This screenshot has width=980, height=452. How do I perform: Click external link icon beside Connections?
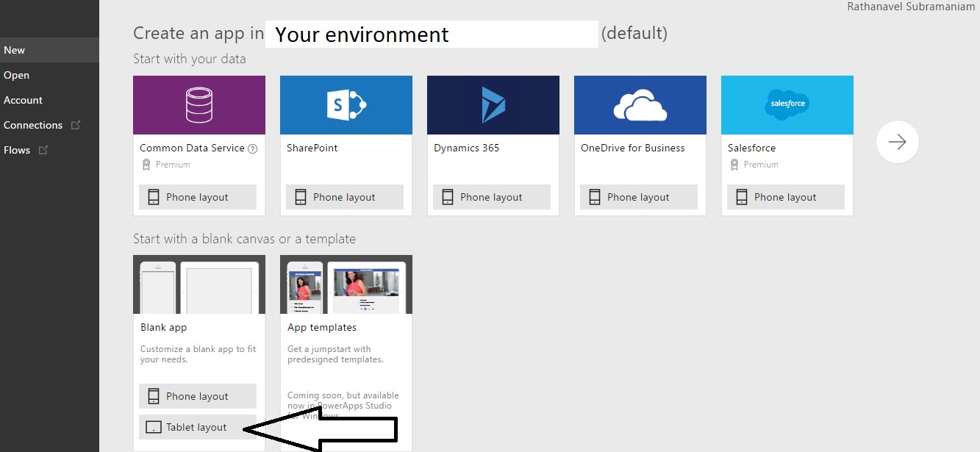(75, 125)
